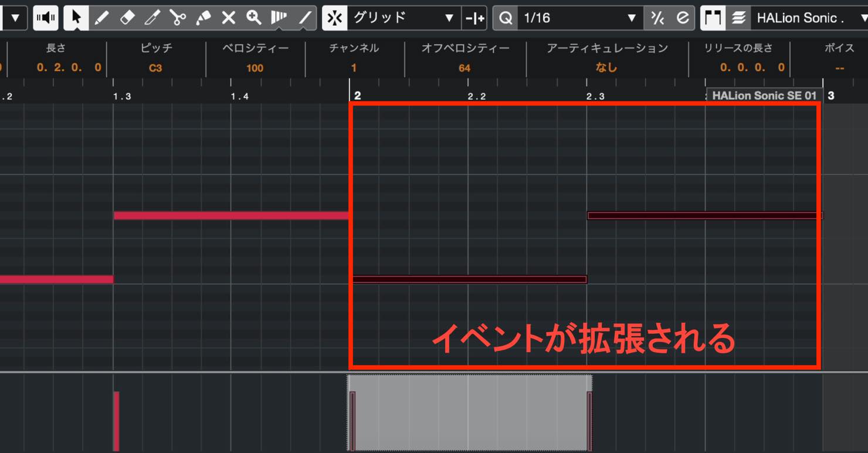Screen dimensions: 868x453
Task: Click the ベロシティー column label
Action: pyautogui.click(x=256, y=48)
